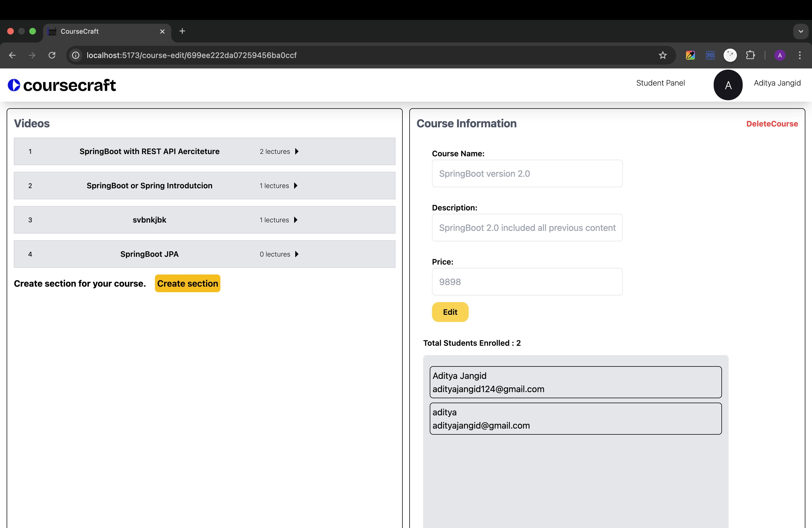Click the coursecraft logo icon
Screen dimensions: 812x528
click(14, 85)
